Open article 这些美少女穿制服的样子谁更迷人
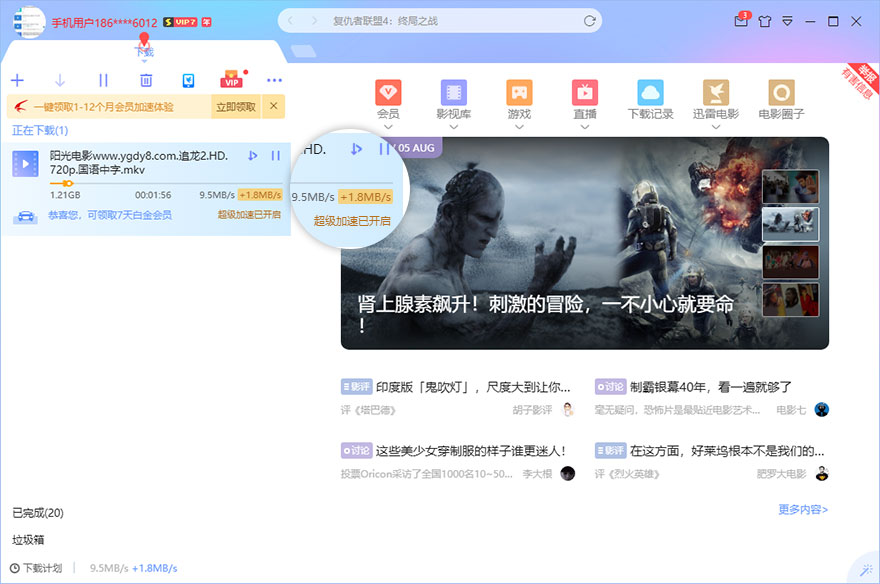The height and width of the screenshot is (584, 880). (x=471, y=450)
